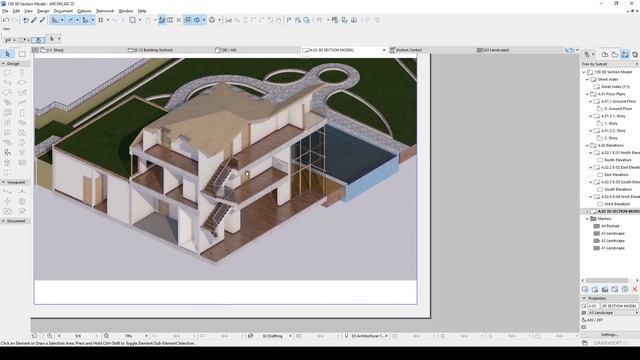
Task: Click the 3D section drawing on the layout
Action: (x=225, y=169)
